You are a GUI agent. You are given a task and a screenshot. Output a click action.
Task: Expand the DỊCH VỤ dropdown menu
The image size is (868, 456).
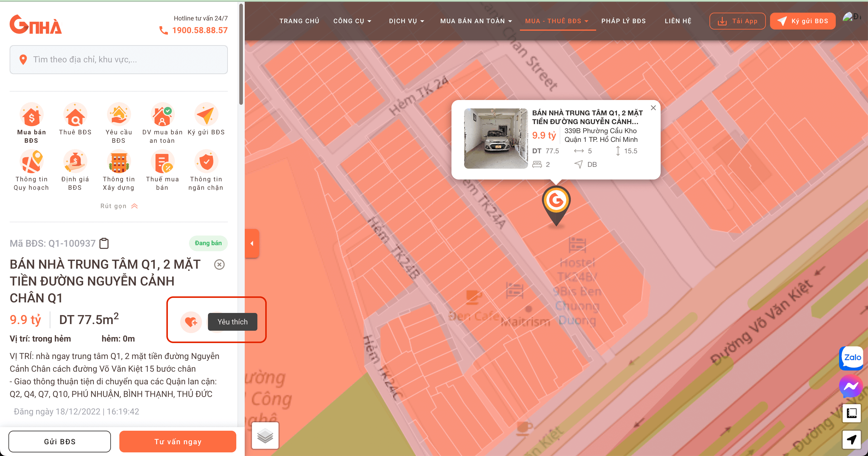pos(406,21)
